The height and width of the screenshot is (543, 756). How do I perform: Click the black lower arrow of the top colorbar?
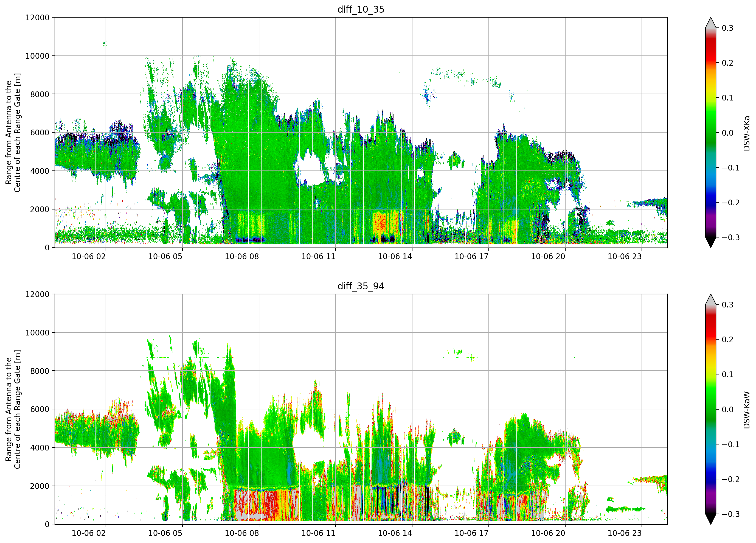pyautogui.click(x=710, y=242)
